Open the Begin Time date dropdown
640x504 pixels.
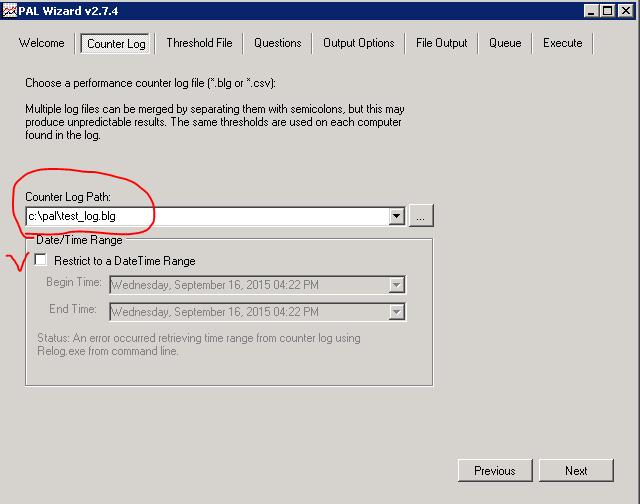pos(396,285)
